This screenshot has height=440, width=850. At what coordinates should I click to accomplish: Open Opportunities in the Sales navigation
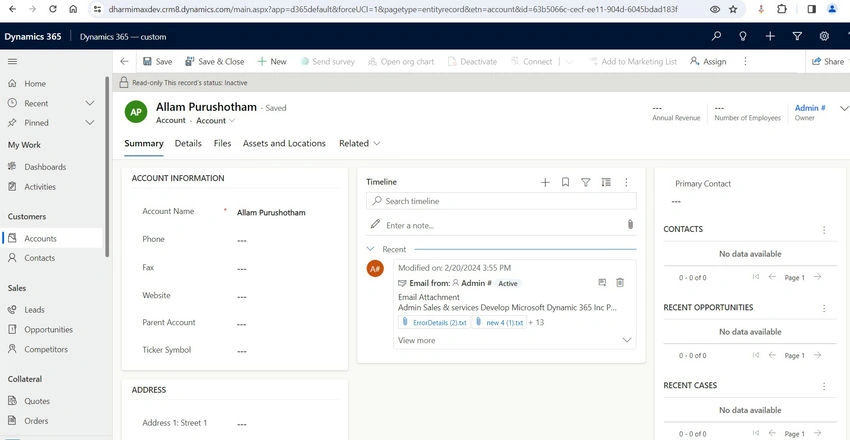tap(48, 329)
